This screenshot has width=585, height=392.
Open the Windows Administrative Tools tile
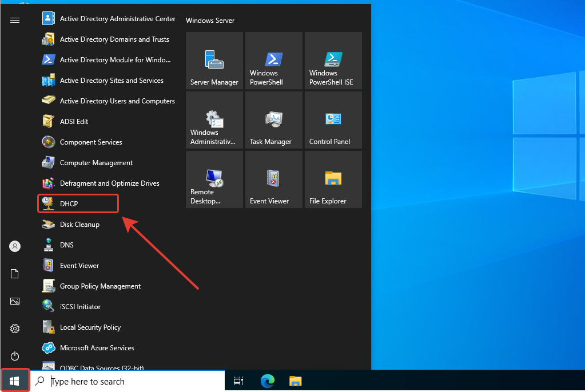click(214, 121)
